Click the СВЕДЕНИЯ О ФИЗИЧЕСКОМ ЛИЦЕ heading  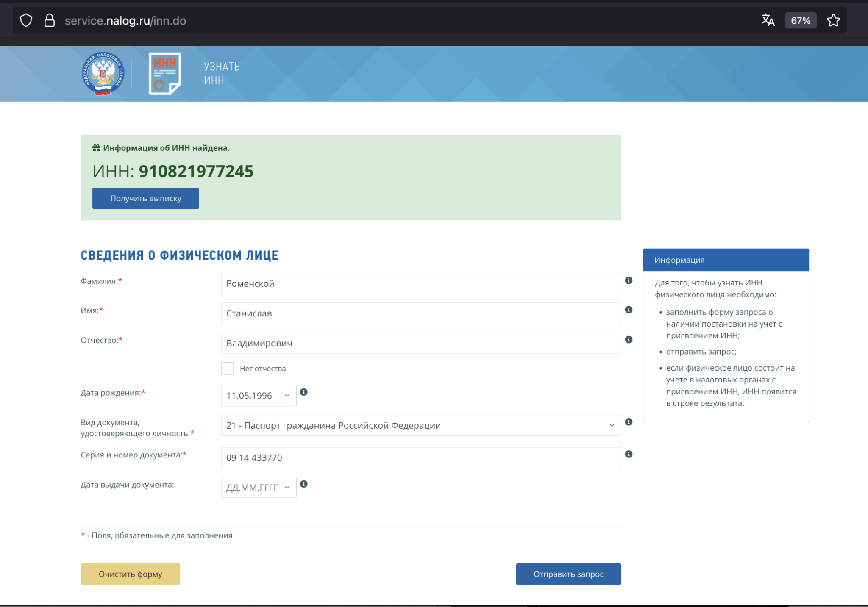click(180, 255)
